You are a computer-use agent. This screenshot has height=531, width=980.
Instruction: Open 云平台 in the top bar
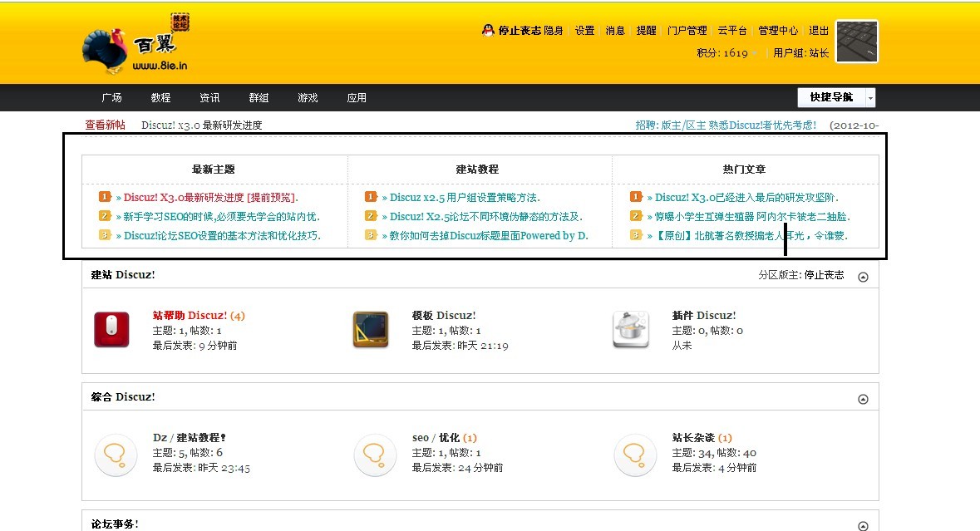(x=732, y=31)
